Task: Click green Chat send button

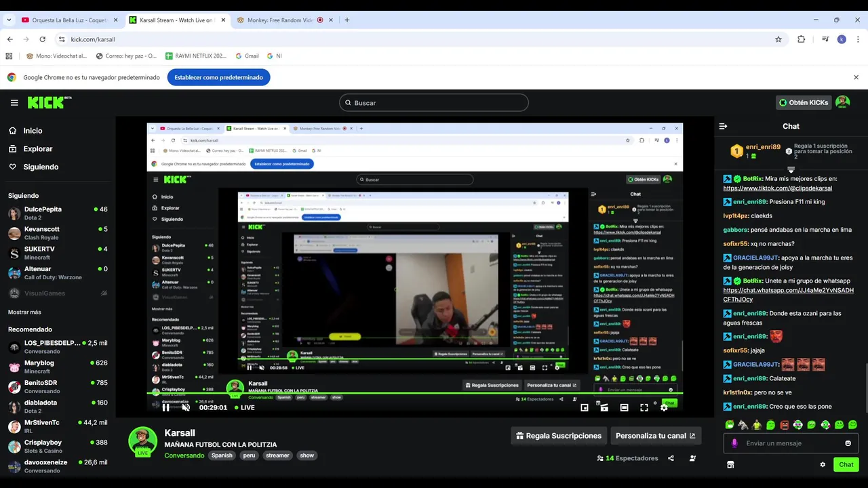Action: (x=846, y=464)
